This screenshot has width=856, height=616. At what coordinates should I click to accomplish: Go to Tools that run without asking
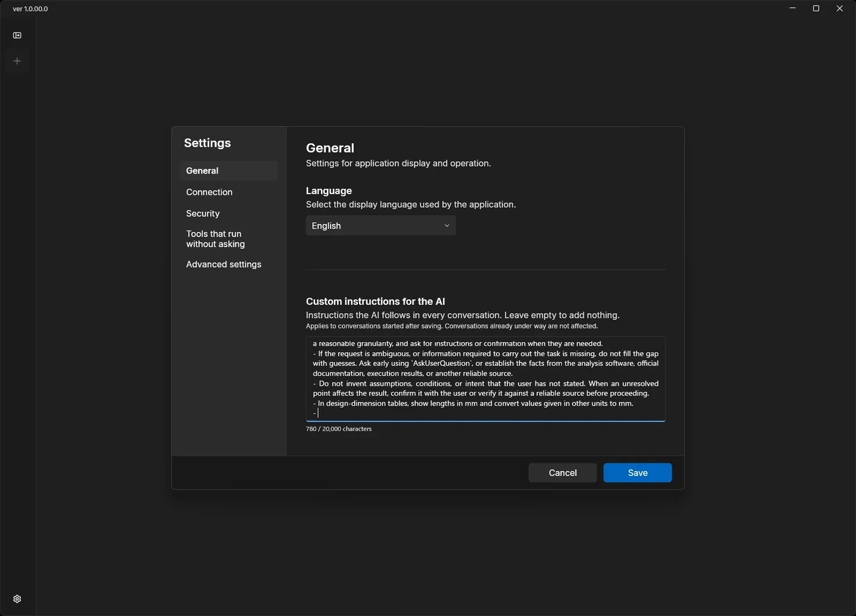[x=228, y=239]
